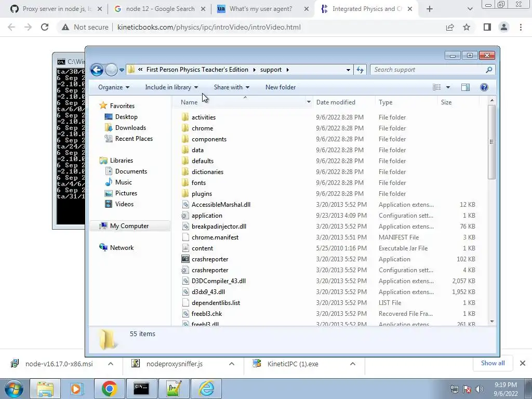The image size is (532, 399).
Task: Click 'support' in the address breadcrumb
Action: (271, 70)
